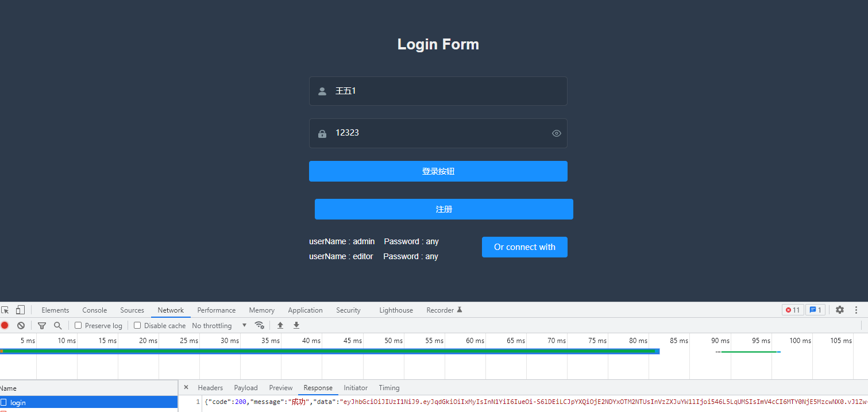This screenshot has height=412, width=868.
Task: Select the inspect element tool
Action: (6, 310)
